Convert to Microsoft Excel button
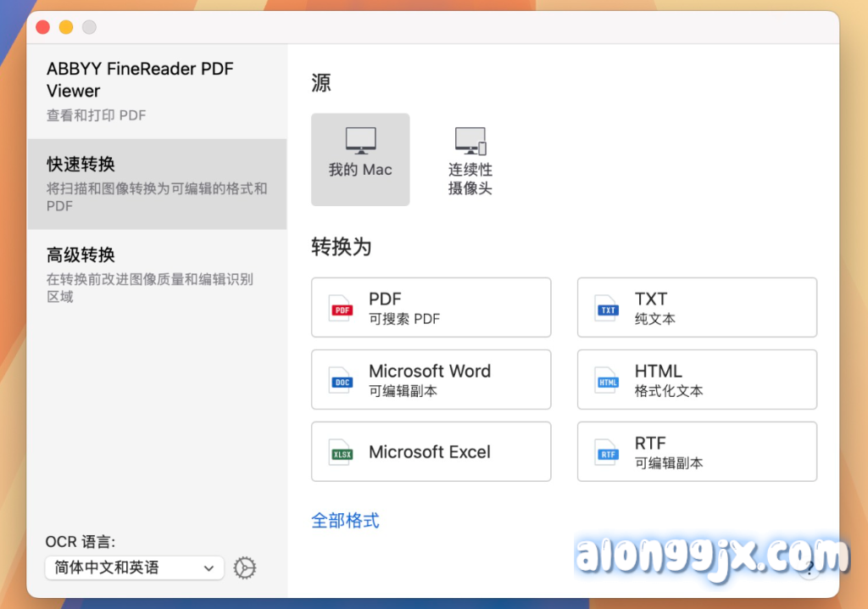868x609 pixels. pos(431,452)
